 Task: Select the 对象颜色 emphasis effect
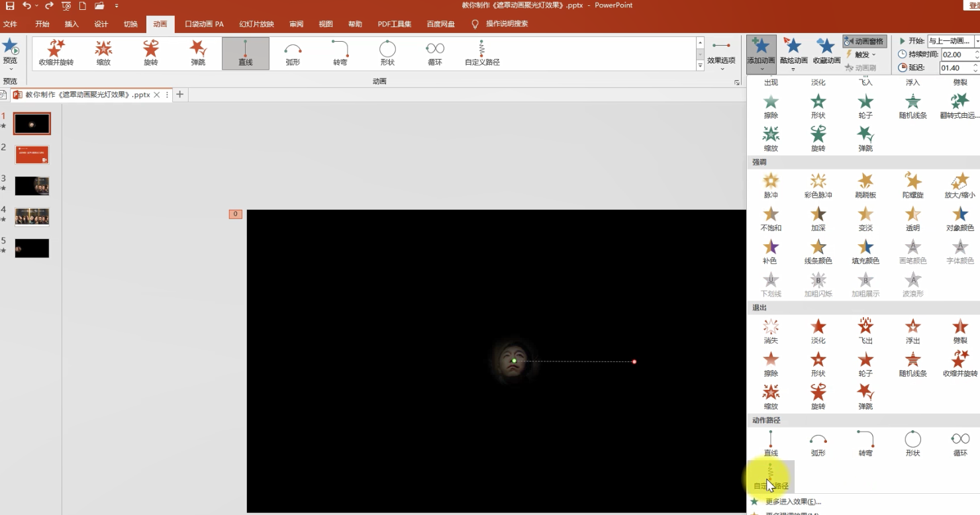click(x=960, y=218)
